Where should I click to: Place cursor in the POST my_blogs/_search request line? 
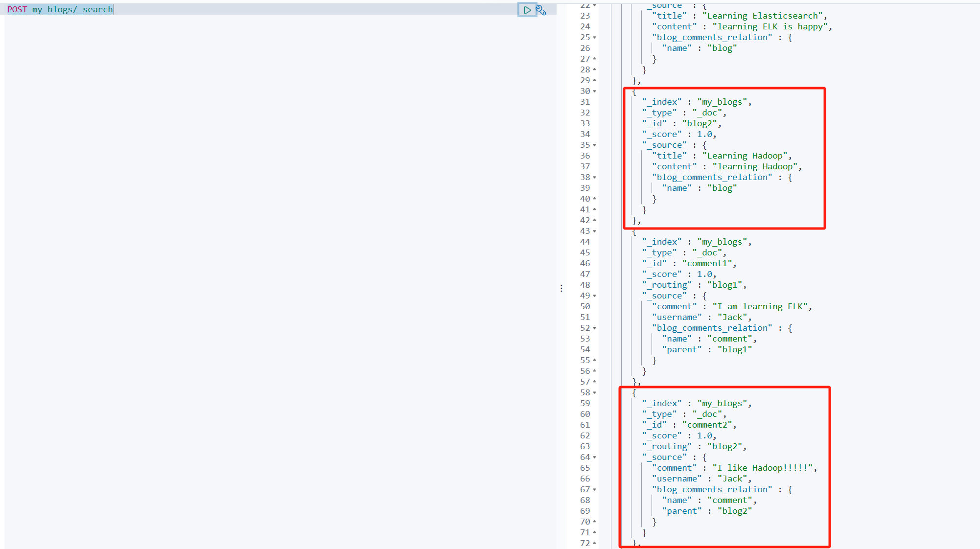pos(280,9)
